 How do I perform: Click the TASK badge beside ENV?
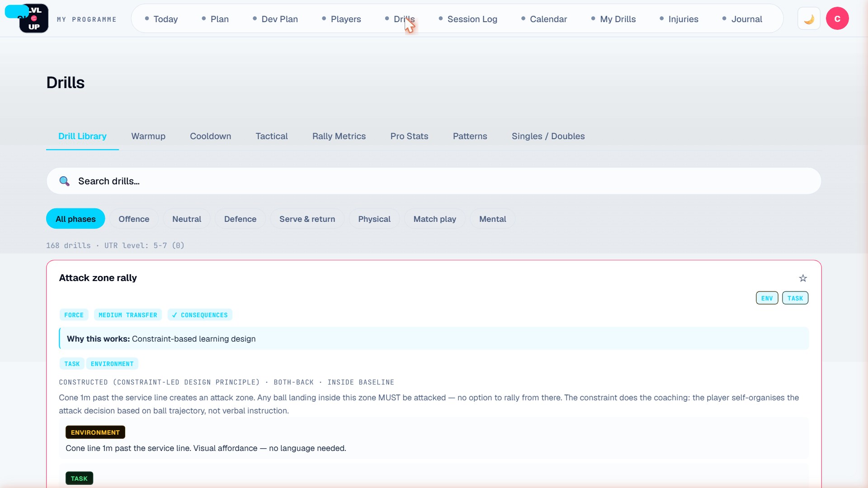coord(795,298)
